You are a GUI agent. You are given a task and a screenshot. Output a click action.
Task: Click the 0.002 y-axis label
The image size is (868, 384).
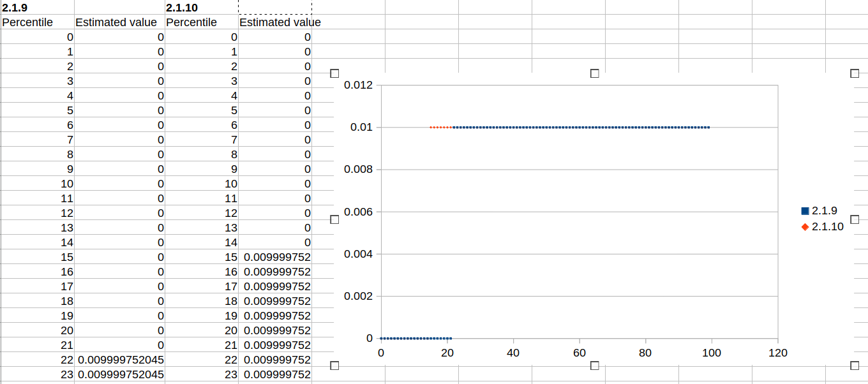click(358, 296)
